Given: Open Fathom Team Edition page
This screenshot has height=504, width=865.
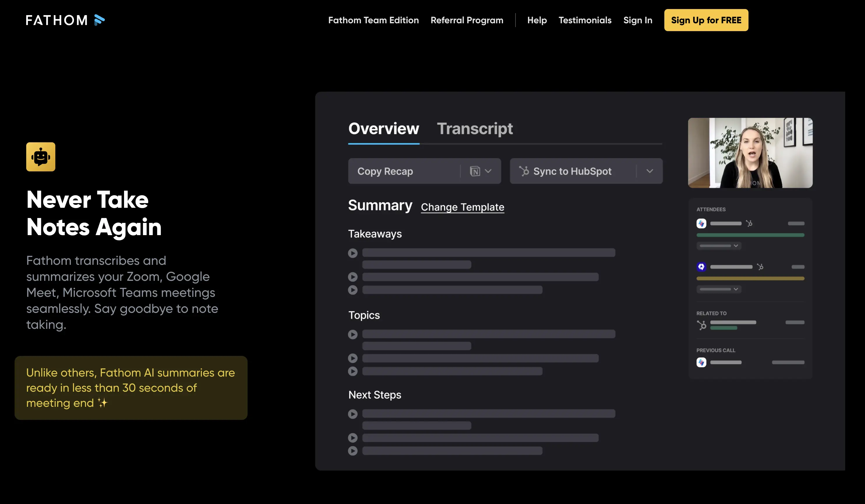Looking at the screenshot, I should tap(373, 20).
